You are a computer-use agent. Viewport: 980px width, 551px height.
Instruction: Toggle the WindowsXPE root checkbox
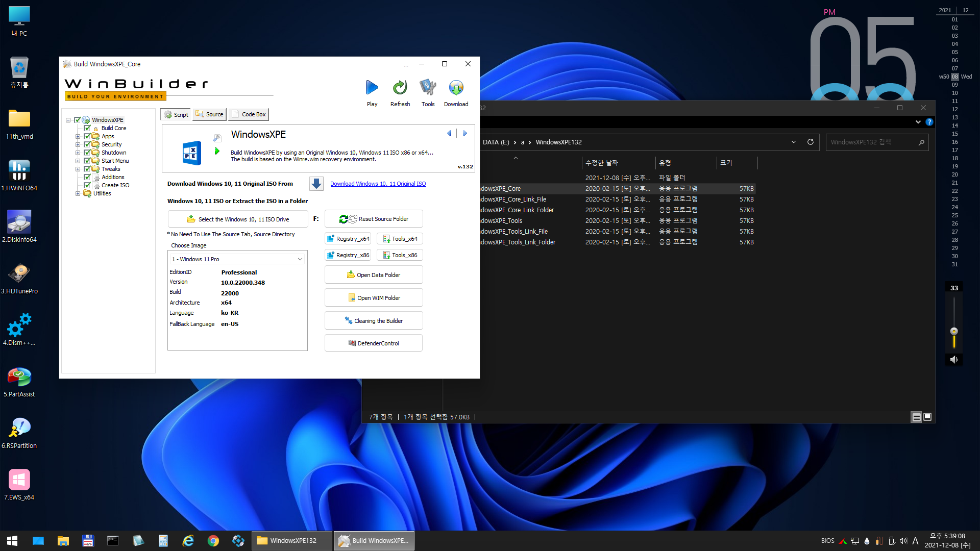(x=78, y=120)
